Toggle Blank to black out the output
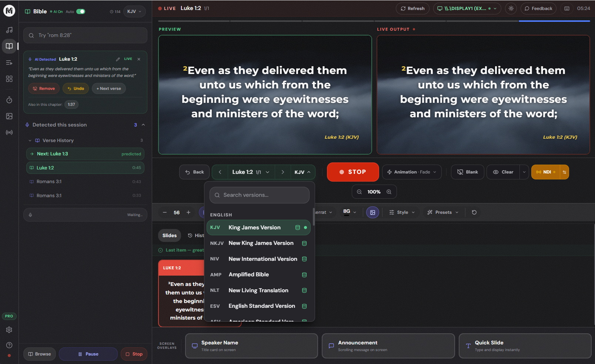 coord(467,172)
